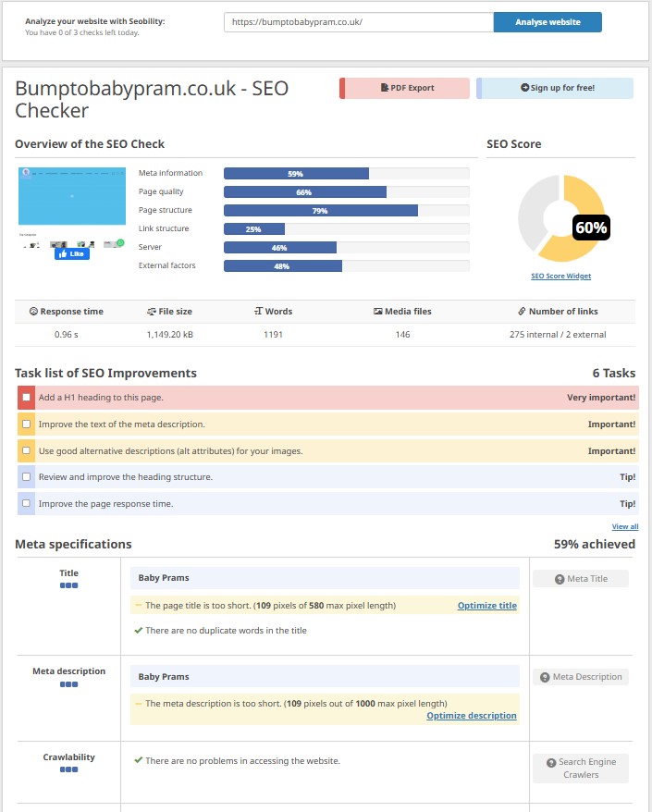Click the Response time clock icon
Viewport: 652px width, 812px height.
coord(33,312)
